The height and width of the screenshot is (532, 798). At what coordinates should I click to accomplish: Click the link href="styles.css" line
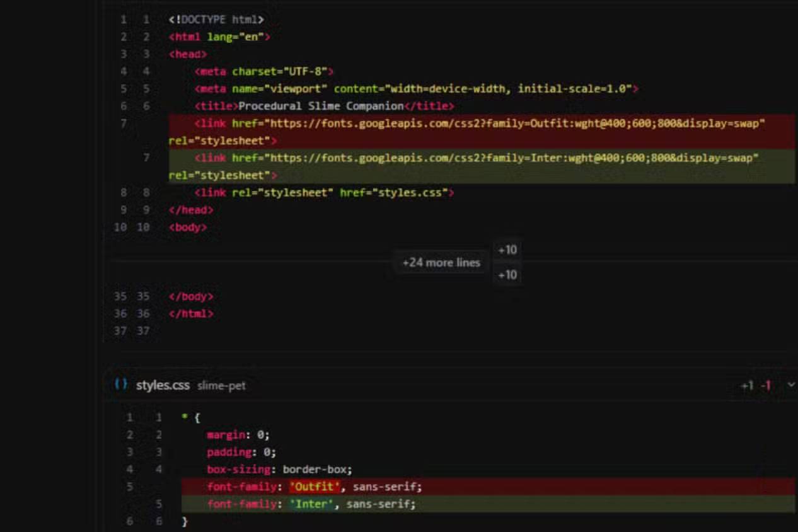324,192
